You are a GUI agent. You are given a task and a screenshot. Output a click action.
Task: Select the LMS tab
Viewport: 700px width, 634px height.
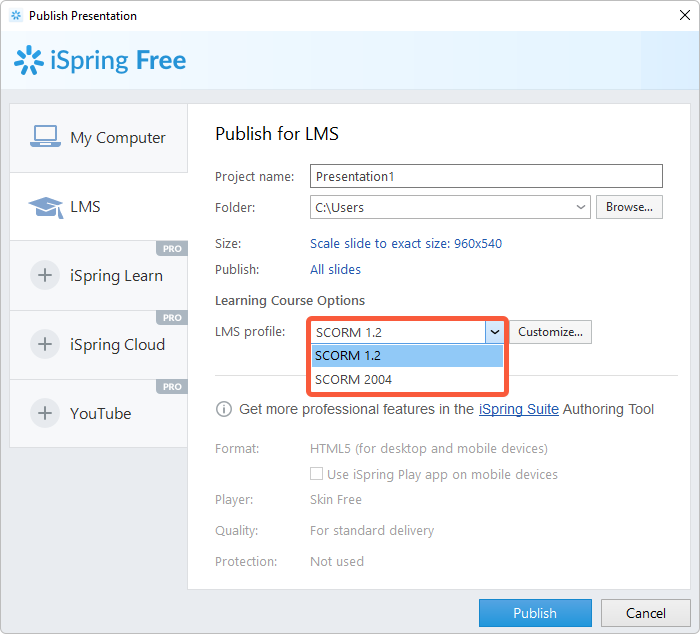point(99,207)
